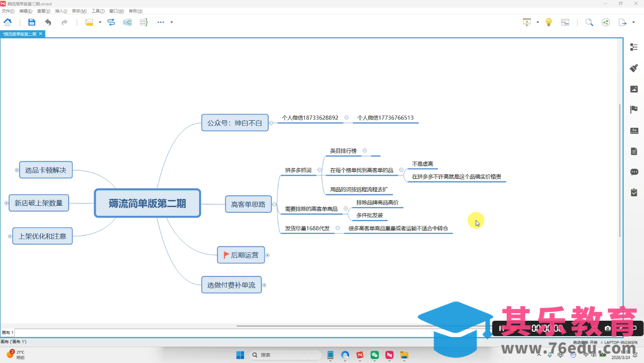The height and width of the screenshot is (363, 644).
Task: Save the mind map file
Action: [x=31, y=22]
